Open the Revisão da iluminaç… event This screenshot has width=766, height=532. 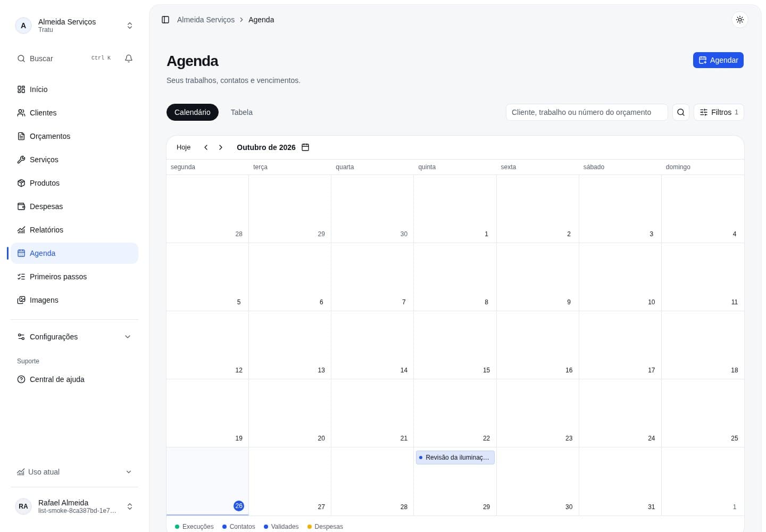(455, 458)
